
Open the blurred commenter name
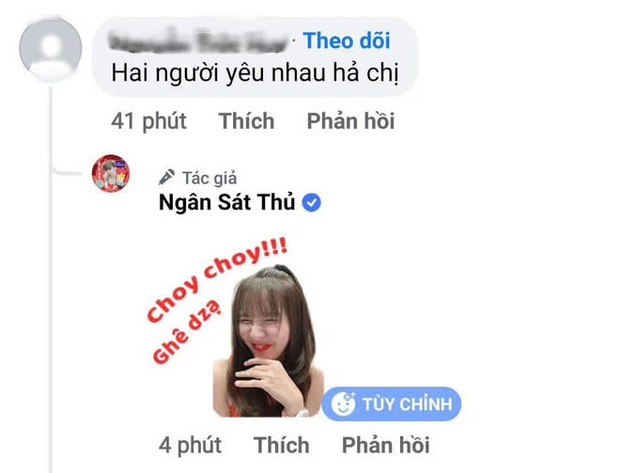198,41
